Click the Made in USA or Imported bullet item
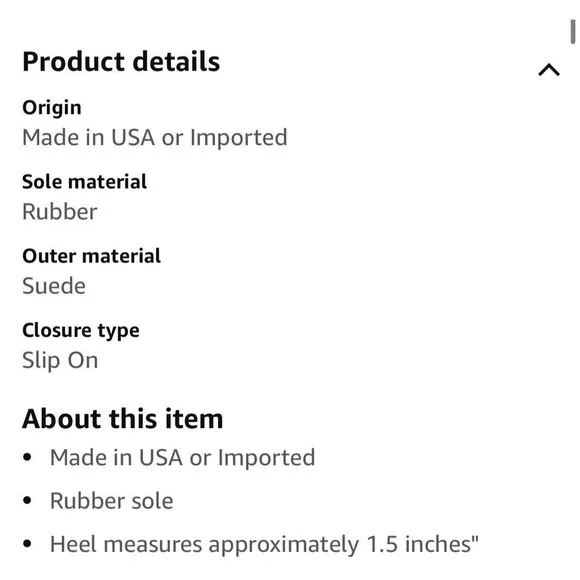This screenshot has width=580, height=580. tap(182, 458)
